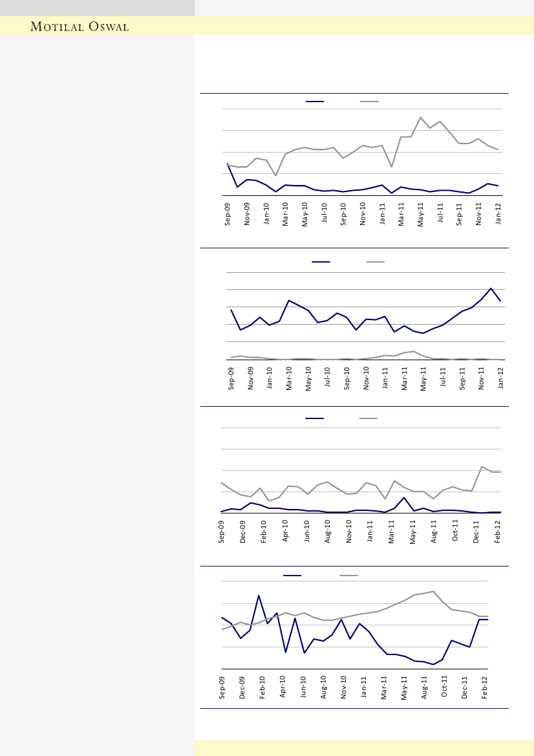Click the gray line's highest peak in the top chart

421,118
